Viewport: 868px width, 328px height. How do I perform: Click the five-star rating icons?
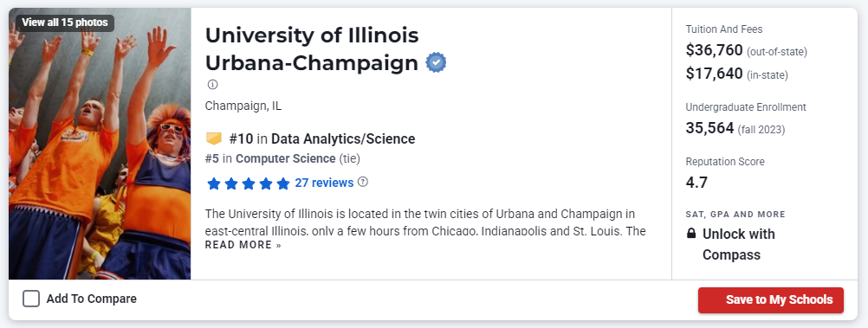248,183
